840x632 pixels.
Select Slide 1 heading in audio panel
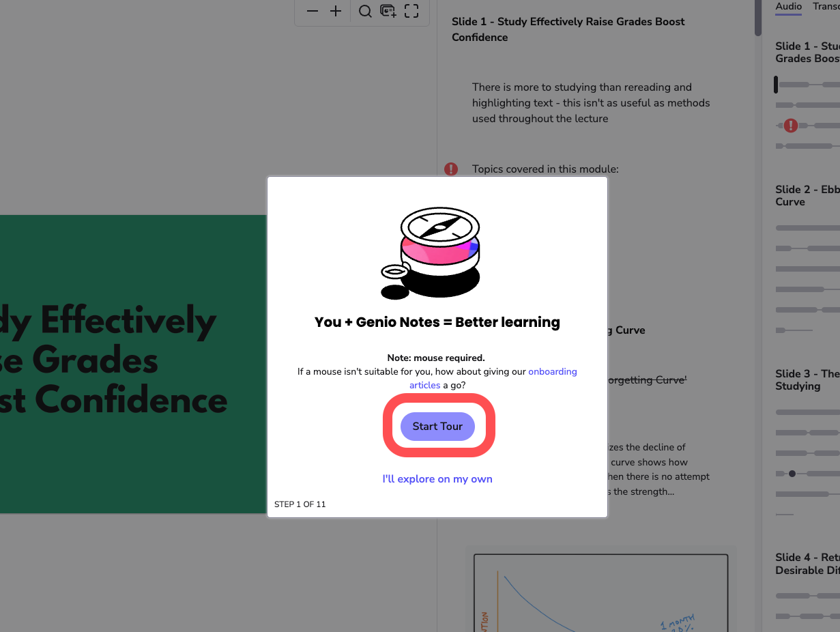[x=807, y=53]
